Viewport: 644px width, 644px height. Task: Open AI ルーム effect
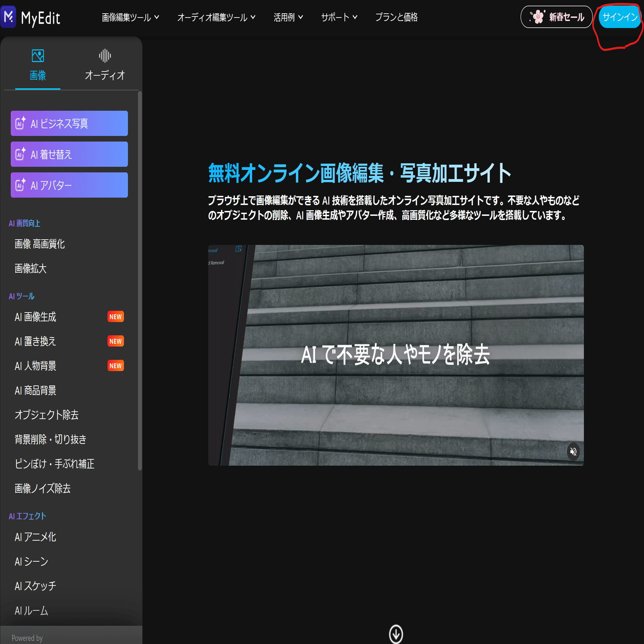coord(32,611)
